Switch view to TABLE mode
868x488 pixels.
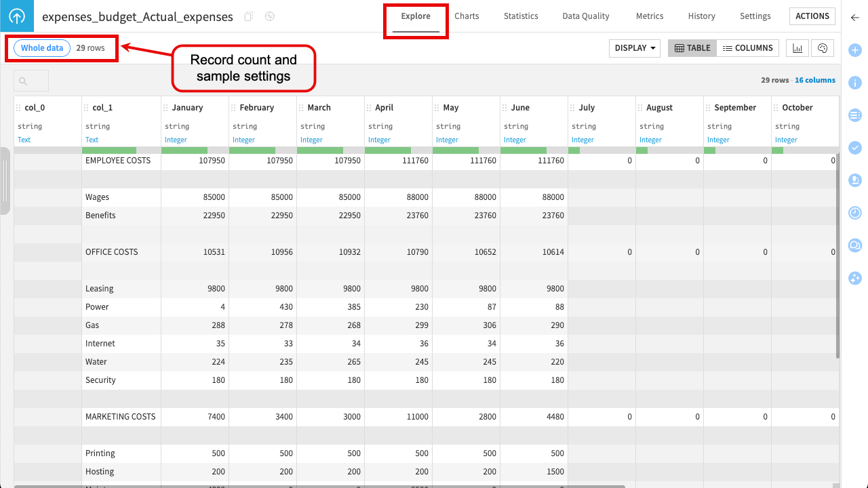point(692,47)
